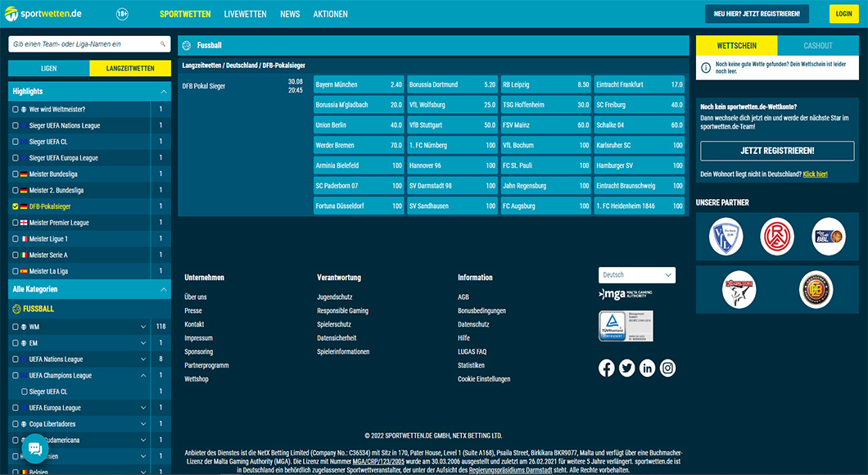Screen dimensions: 868x475
Task: Click the Fussball soccer ball header icon
Action: 187,45
